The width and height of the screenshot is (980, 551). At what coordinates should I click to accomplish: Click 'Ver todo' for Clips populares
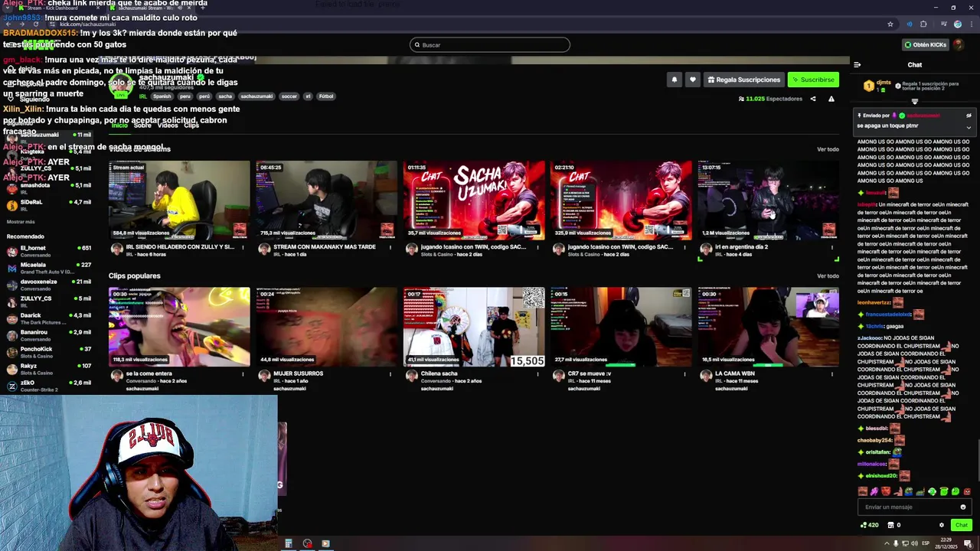point(828,276)
